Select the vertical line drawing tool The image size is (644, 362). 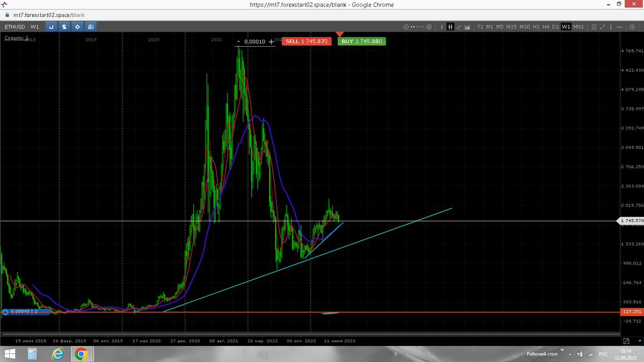pos(611,27)
